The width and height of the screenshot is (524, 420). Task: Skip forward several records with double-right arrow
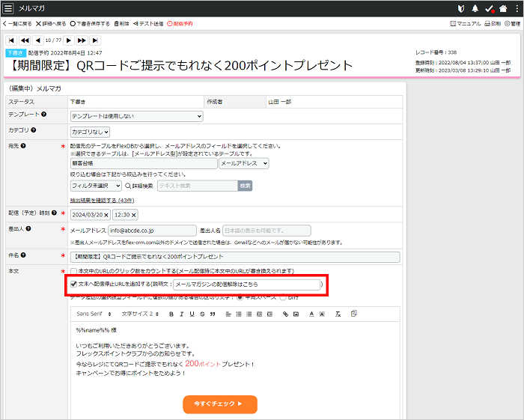[82, 40]
